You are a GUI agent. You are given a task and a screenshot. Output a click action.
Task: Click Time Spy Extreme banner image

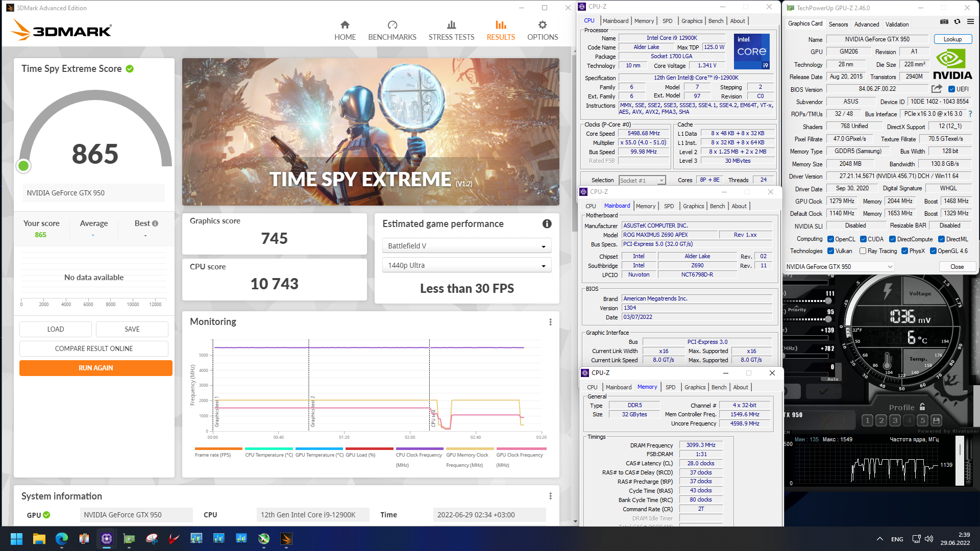(371, 132)
